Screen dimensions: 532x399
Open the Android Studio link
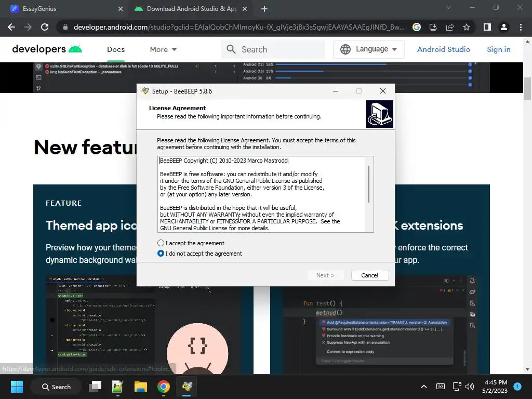point(444,49)
